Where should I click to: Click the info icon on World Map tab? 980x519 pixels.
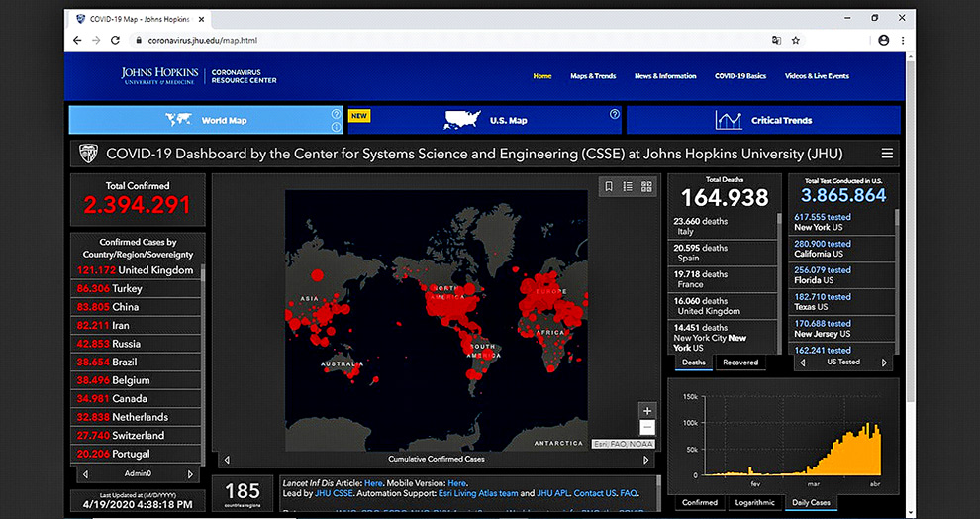(x=337, y=127)
